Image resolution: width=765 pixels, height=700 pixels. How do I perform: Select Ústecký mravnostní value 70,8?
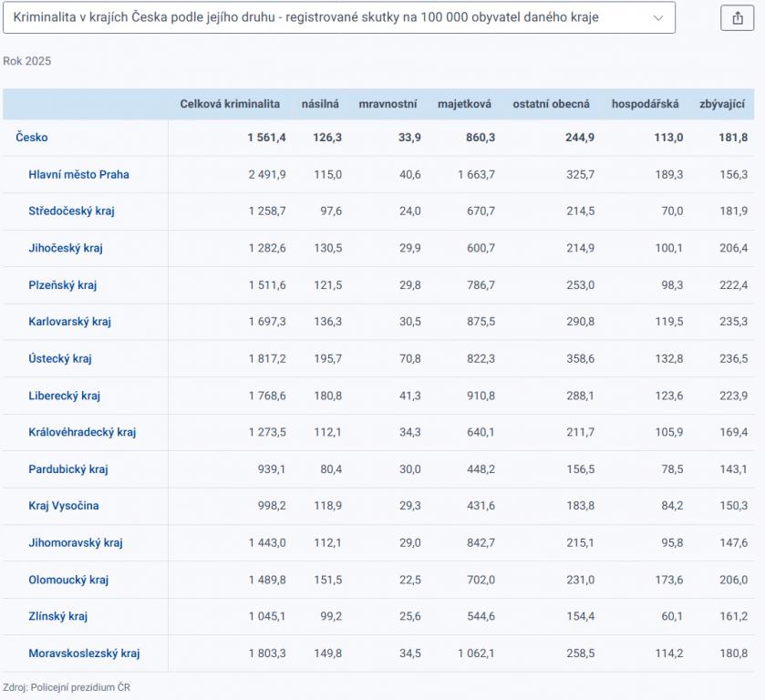[x=409, y=359]
